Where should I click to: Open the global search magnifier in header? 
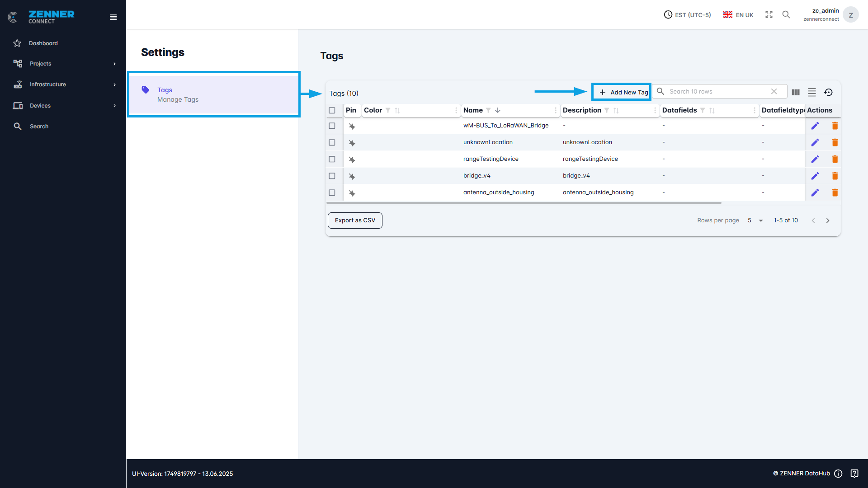point(786,14)
